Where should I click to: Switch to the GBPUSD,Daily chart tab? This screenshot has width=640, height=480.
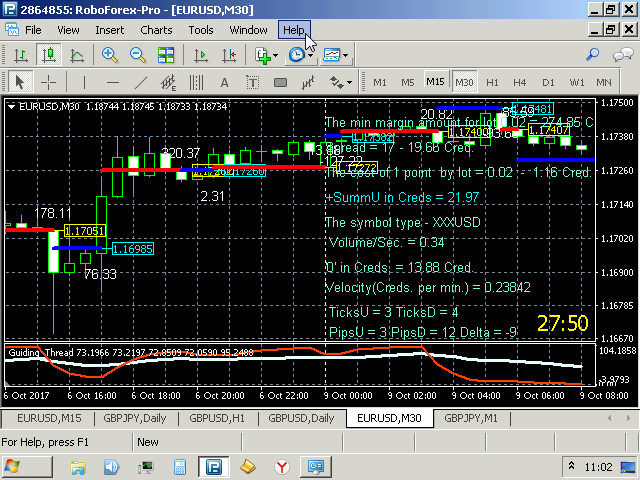301,418
